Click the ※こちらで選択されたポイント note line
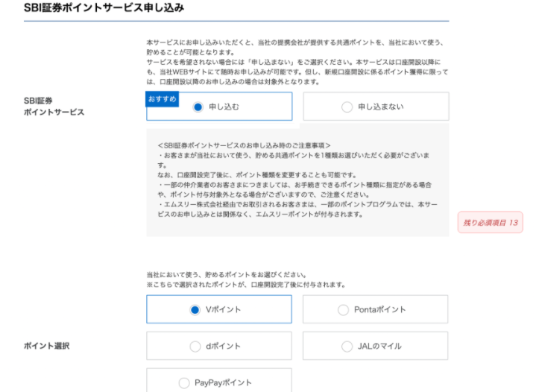Viewport: 539px width, 392px height. pyautogui.click(x=244, y=284)
